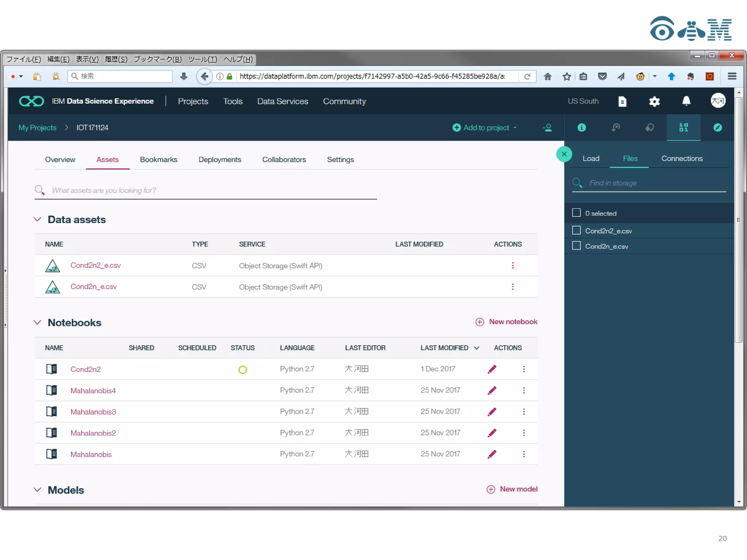Click the compass icon in project toolbar

click(x=717, y=128)
